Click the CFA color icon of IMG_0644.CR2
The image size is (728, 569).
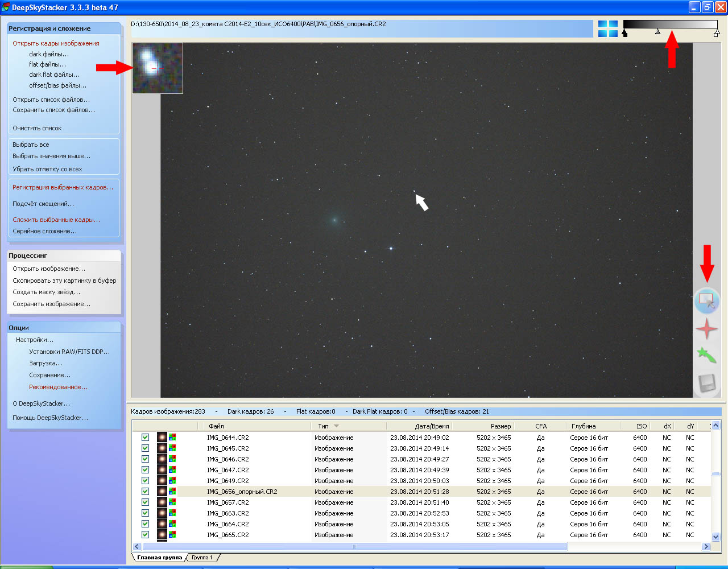pyautogui.click(x=172, y=438)
